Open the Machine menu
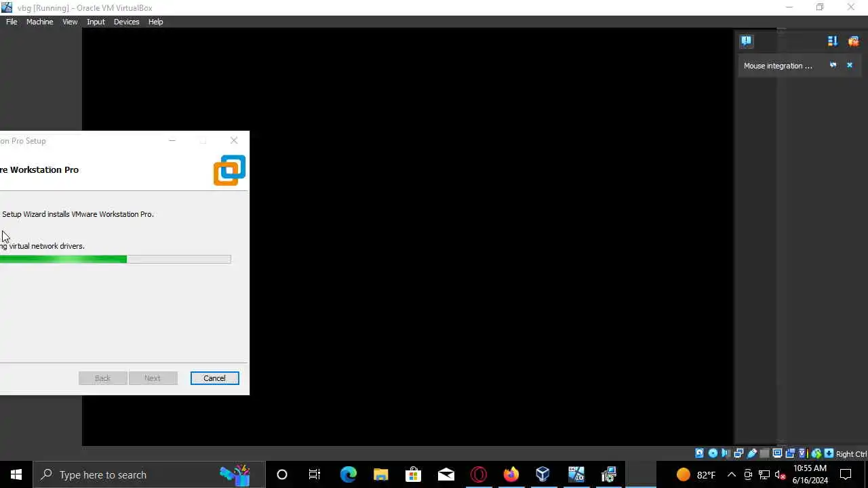Image resolution: width=868 pixels, height=488 pixels. pyautogui.click(x=39, y=22)
